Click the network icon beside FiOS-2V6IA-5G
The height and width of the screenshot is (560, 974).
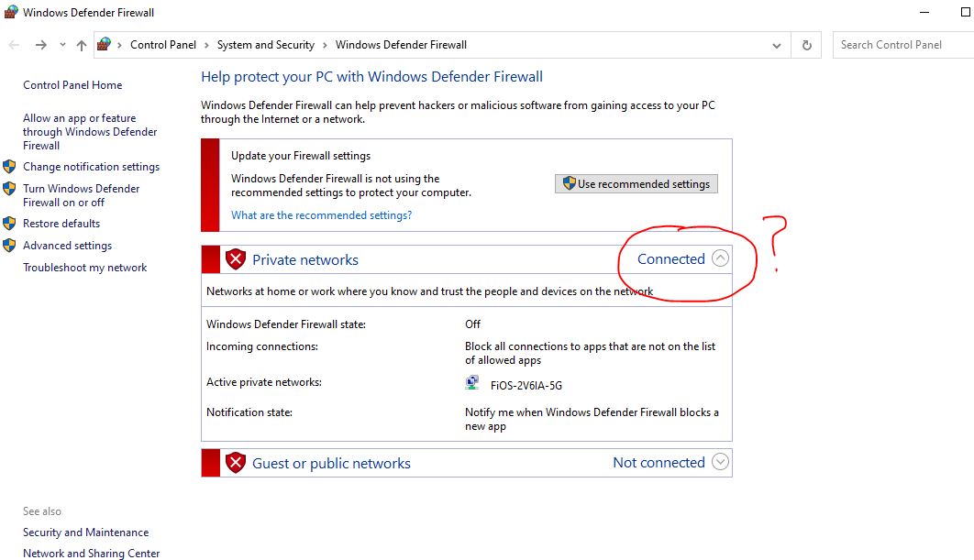[472, 382]
